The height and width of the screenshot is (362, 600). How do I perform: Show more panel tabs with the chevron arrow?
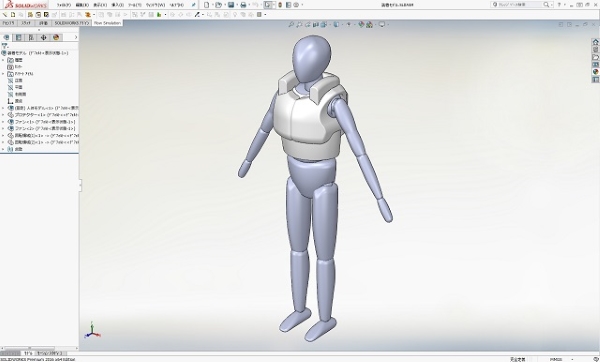pyautogui.click(x=76, y=37)
